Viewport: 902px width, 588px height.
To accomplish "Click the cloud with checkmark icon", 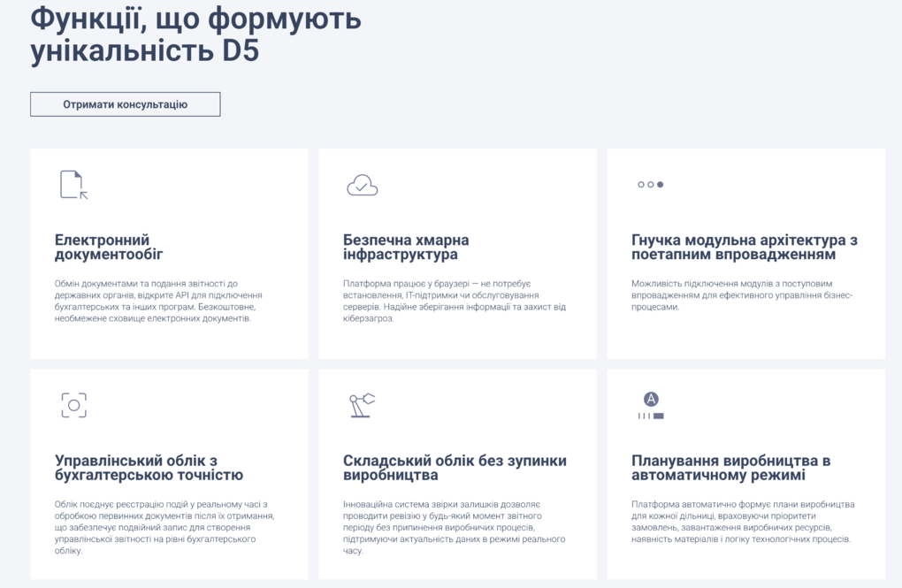I will coord(362,185).
